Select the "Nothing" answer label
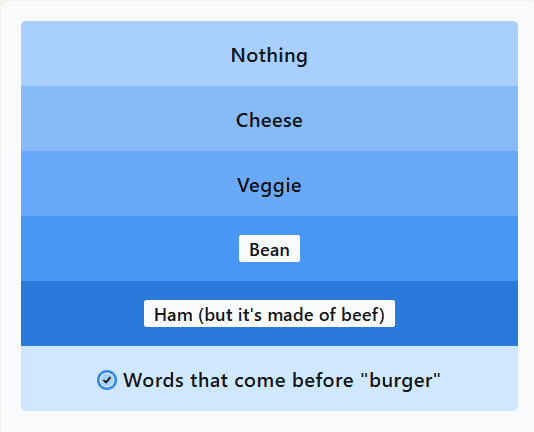Image resolution: width=534 pixels, height=432 pixels. pos(269,55)
